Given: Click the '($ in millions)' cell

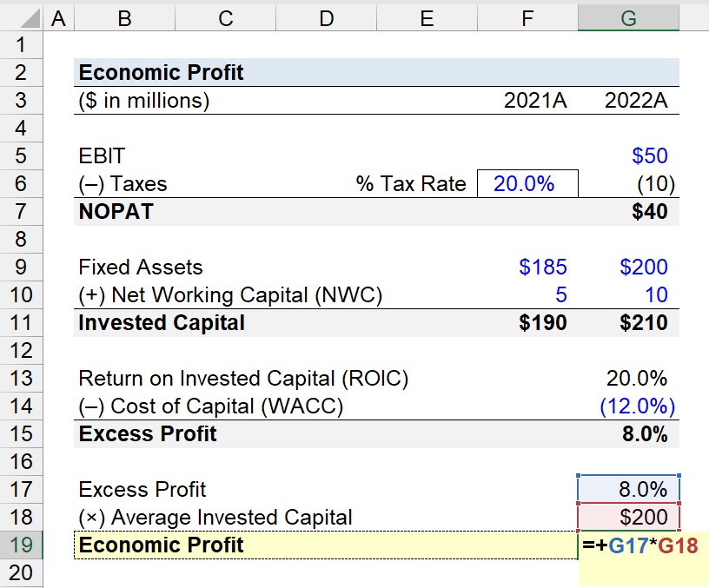Looking at the screenshot, I should 143,101.
